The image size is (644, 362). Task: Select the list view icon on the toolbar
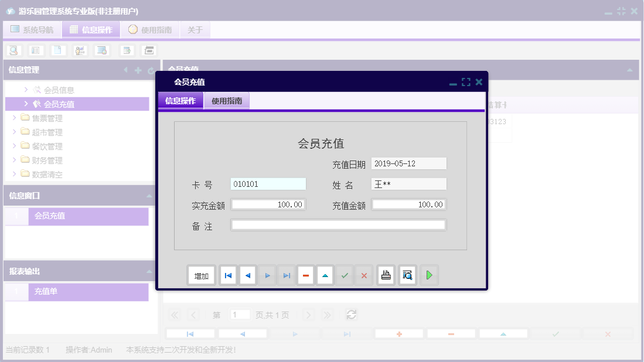click(36, 50)
